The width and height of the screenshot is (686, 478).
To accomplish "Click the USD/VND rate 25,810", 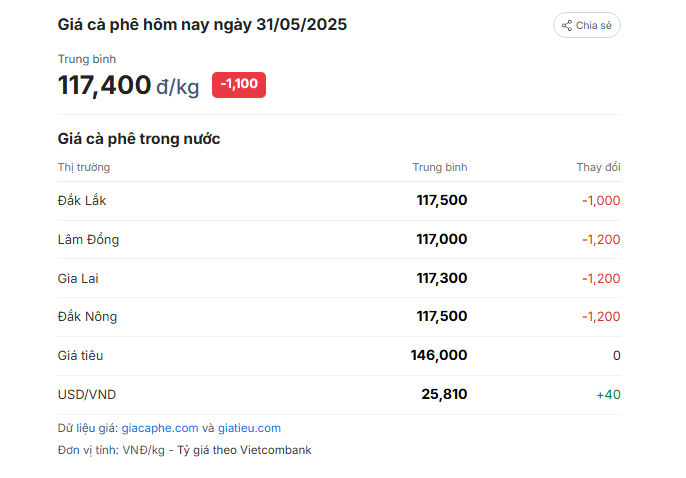I will click(444, 394).
